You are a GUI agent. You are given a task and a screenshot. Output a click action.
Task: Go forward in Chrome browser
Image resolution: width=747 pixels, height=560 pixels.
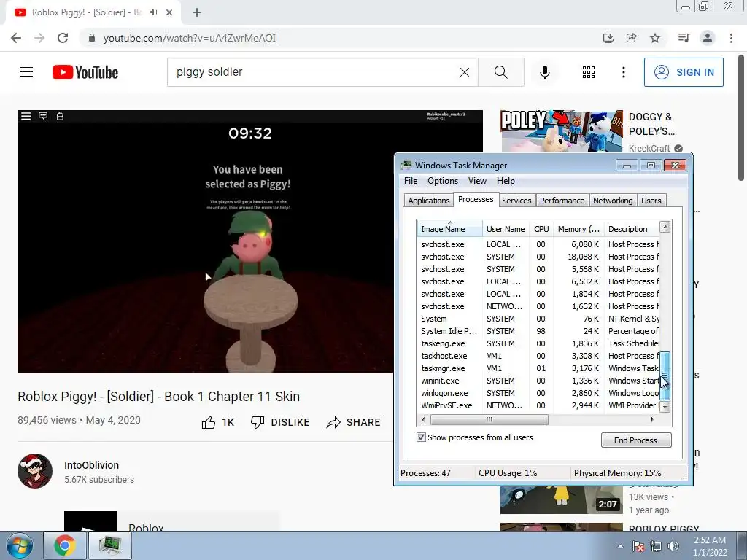(39, 38)
